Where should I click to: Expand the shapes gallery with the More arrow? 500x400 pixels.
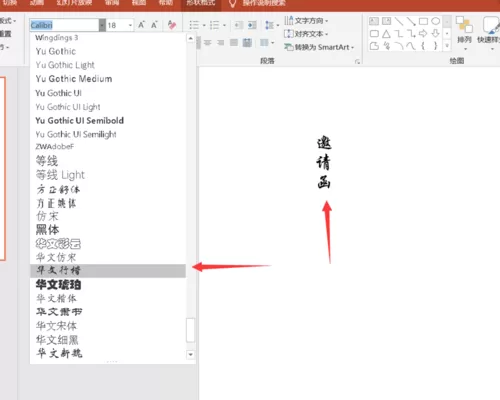[x=447, y=46]
